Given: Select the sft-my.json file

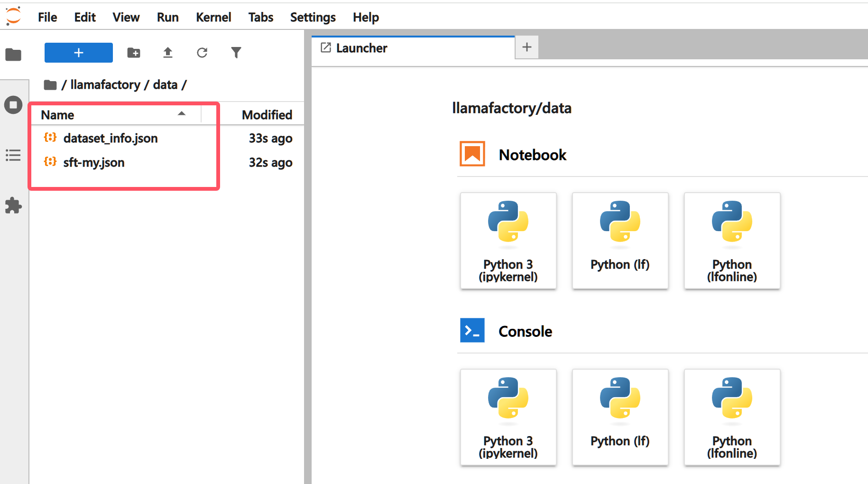Looking at the screenshot, I should point(94,163).
